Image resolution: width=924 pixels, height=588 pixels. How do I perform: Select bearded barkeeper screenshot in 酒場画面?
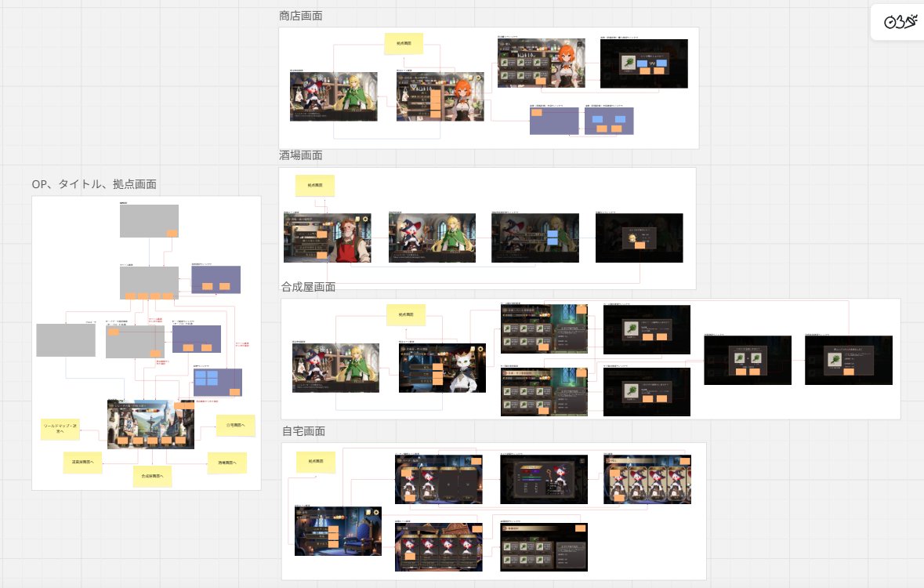[327, 238]
